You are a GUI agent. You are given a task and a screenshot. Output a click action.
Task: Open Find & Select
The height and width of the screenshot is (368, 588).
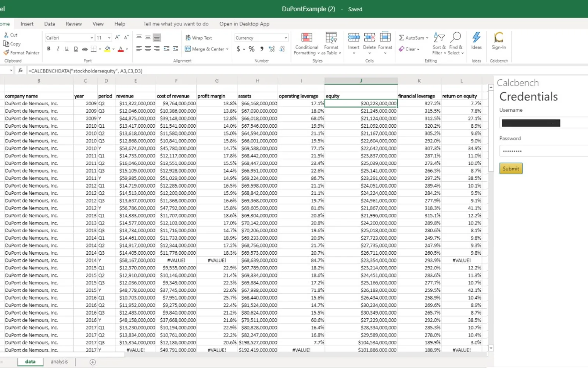pos(456,44)
